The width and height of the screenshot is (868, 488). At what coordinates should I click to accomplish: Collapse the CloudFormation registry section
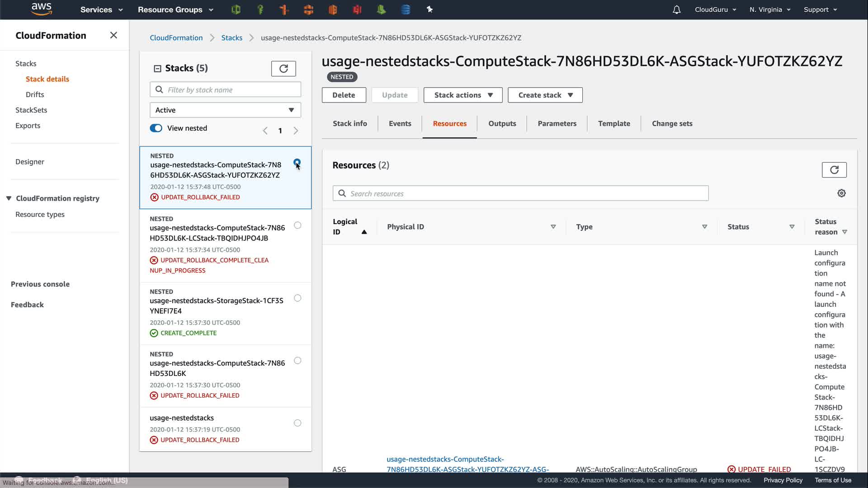pyautogui.click(x=9, y=198)
